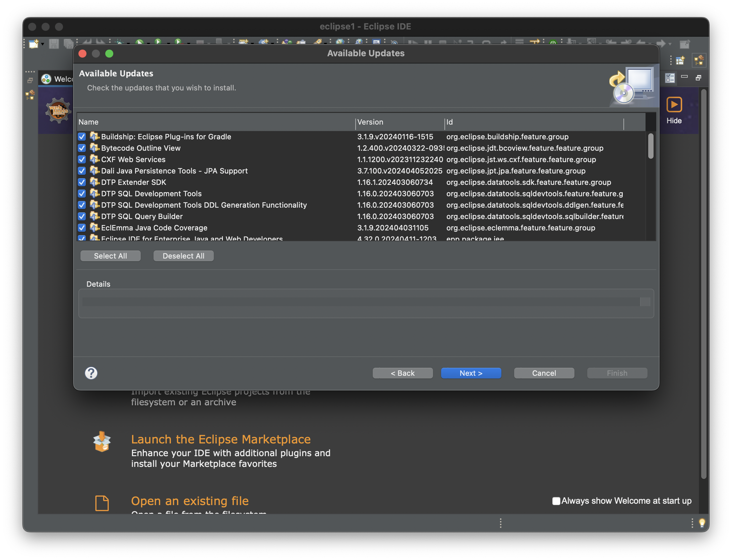Click the tip of the day lightbulb

702,522
